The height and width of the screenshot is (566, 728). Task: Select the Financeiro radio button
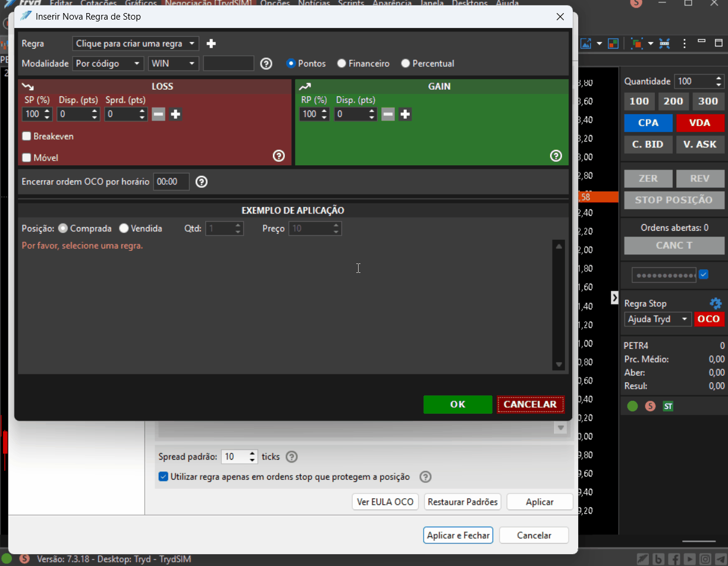[x=341, y=63]
